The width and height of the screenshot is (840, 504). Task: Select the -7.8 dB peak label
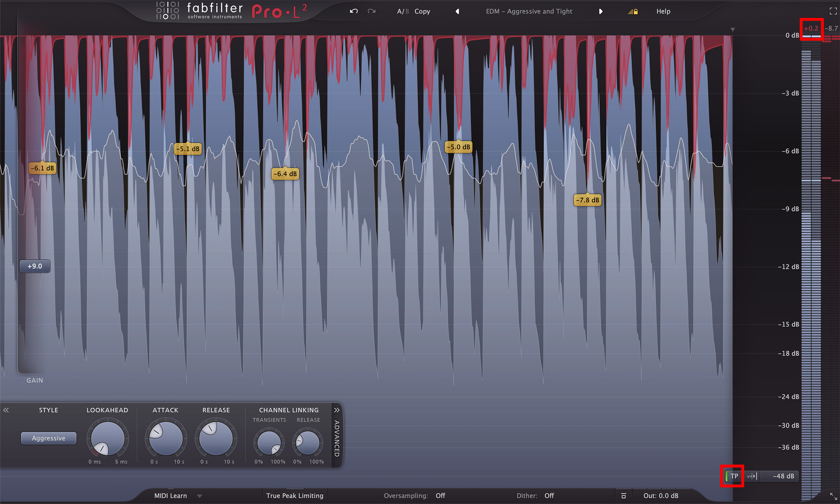pos(588,200)
